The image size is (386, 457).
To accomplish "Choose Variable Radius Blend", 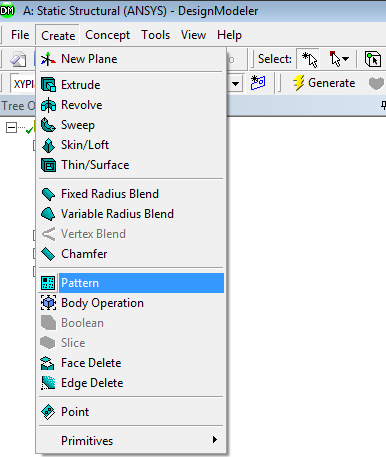I will [131, 214].
